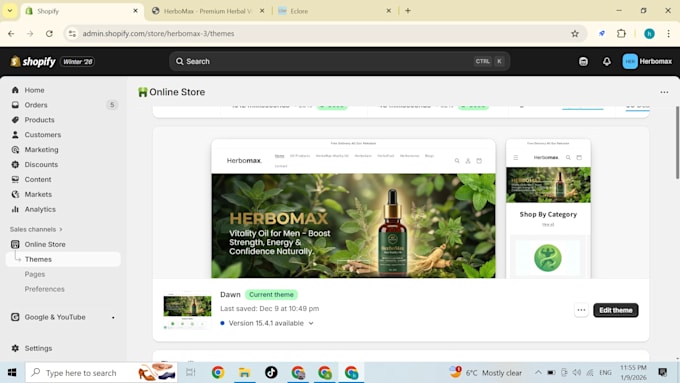Go back in browser history
Image resolution: width=680 pixels, height=383 pixels.
11,33
